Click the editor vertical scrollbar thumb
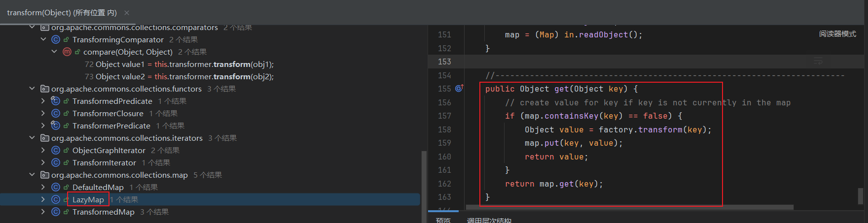 point(860,195)
